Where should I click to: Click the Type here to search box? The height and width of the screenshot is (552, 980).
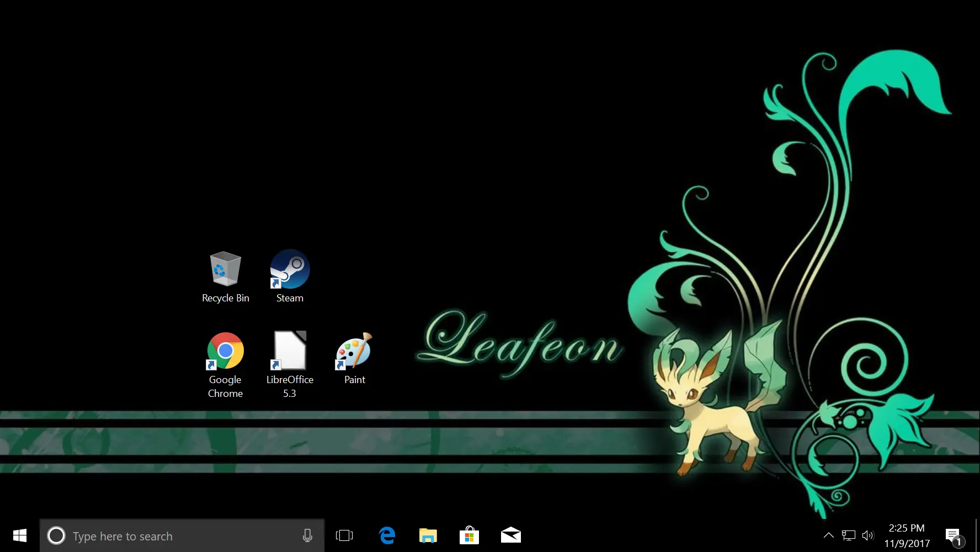[x=182, y=535]
